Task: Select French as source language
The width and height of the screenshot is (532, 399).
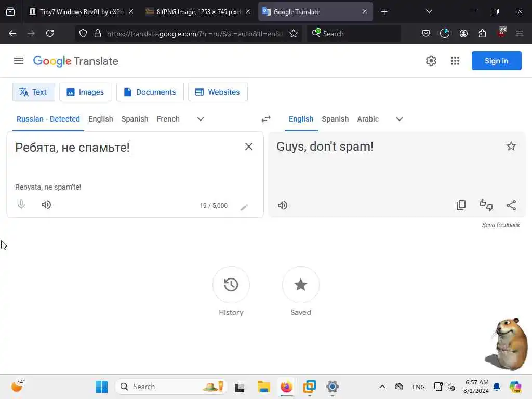Action: pos(168,119)
